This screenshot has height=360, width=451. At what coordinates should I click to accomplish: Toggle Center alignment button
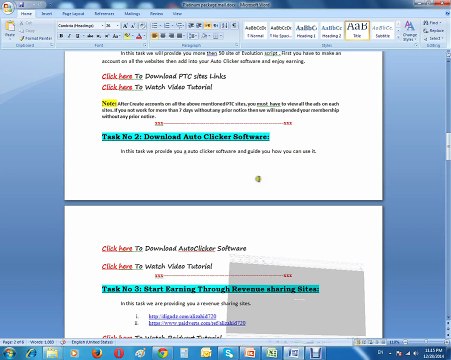163,36
